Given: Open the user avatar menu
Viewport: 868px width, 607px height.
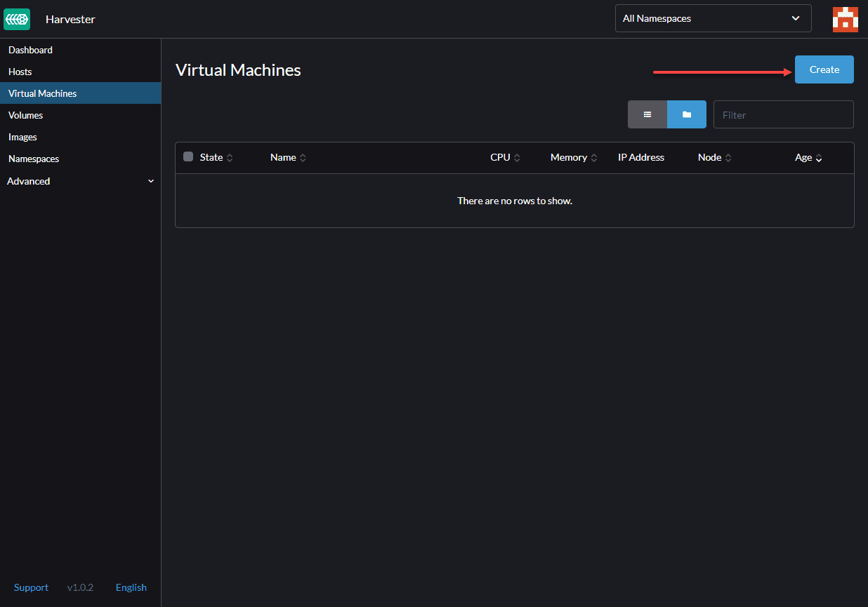Looking at the screenshot, I should coord(846,19).
